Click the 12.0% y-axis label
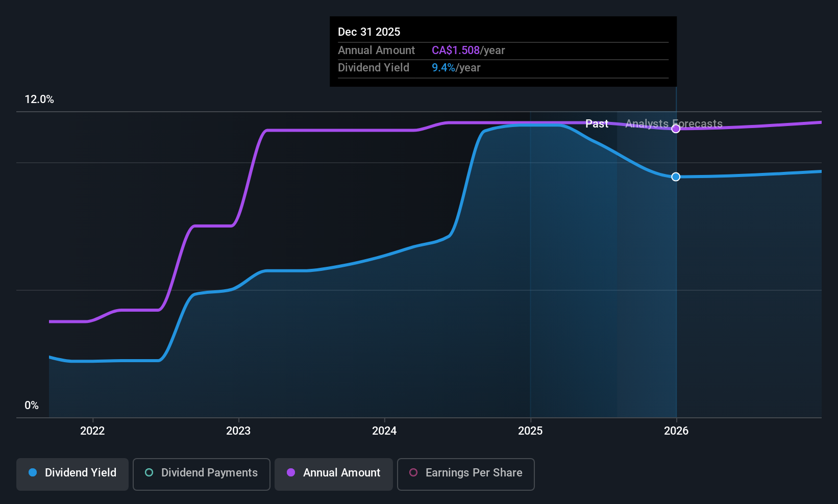This screenshot has height=504, width=838. coord(39,99)
